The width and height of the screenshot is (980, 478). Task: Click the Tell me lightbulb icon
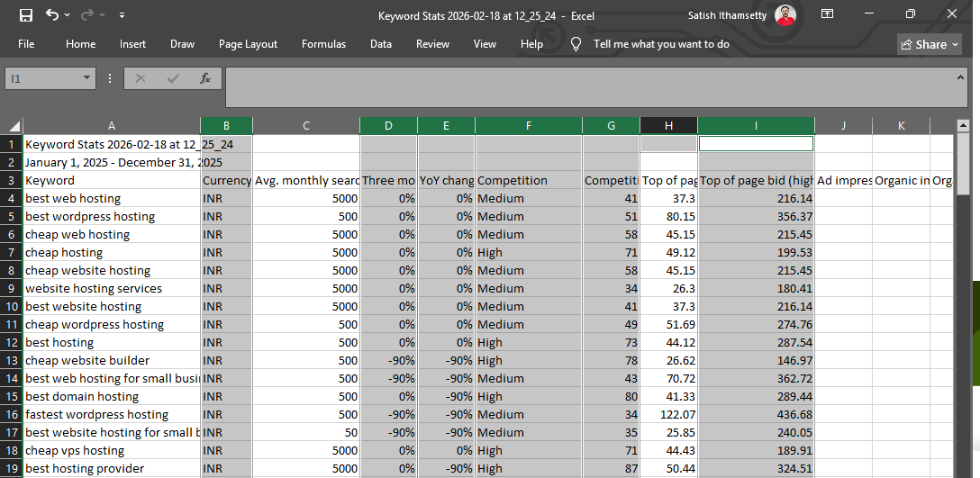coord(576,44)
